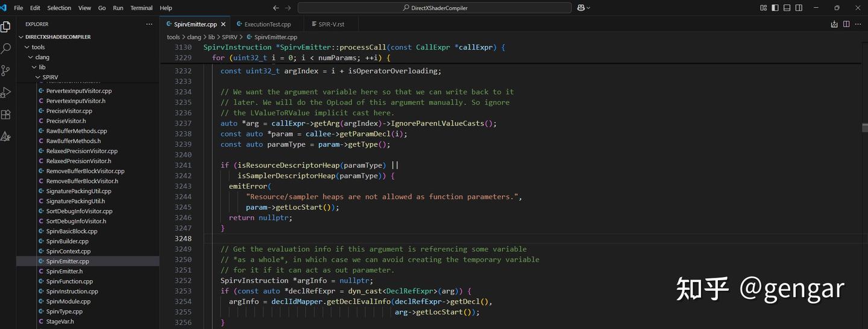
Task: Open the Edit menu
Action: pos(35,8)
